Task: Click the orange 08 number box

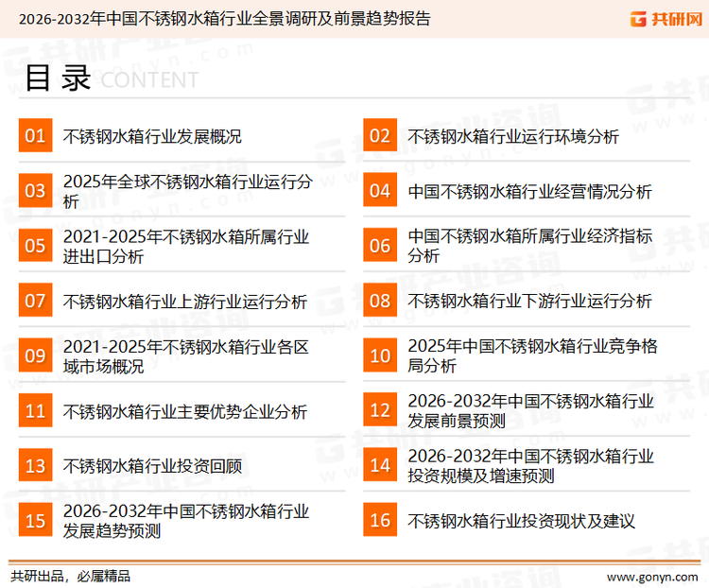Action: click(380, 301)
